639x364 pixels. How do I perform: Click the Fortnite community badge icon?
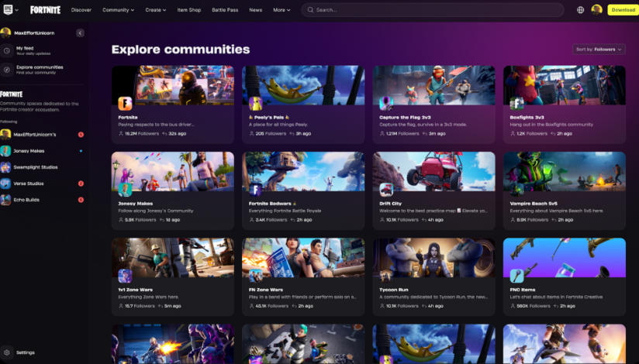tap(125, 104)
